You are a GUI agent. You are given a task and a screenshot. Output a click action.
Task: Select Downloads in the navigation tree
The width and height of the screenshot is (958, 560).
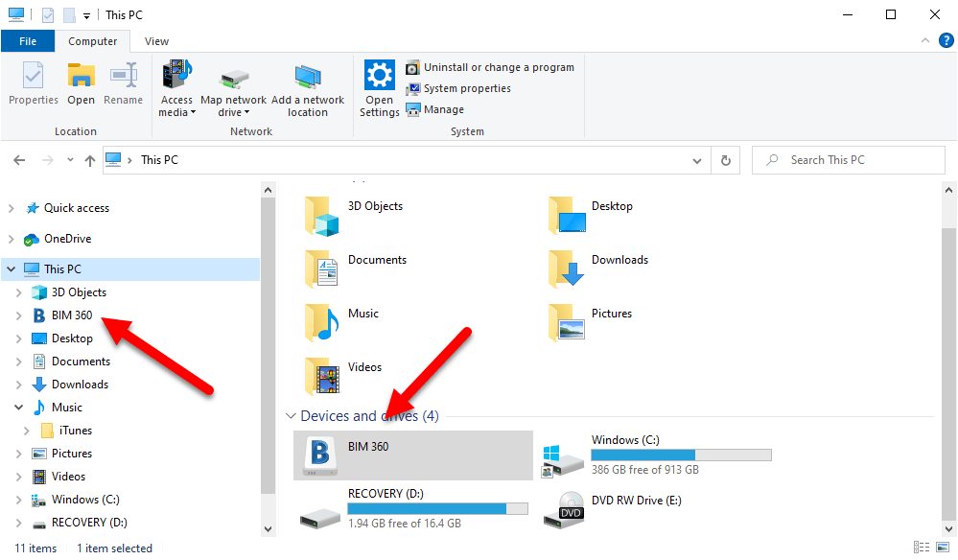(80, 385)
